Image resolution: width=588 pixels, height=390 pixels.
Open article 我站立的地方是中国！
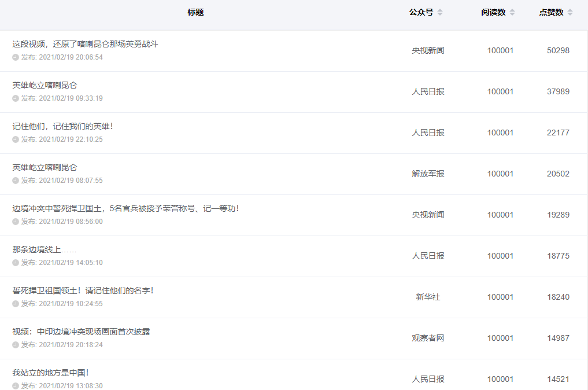(x=51, y=373)
